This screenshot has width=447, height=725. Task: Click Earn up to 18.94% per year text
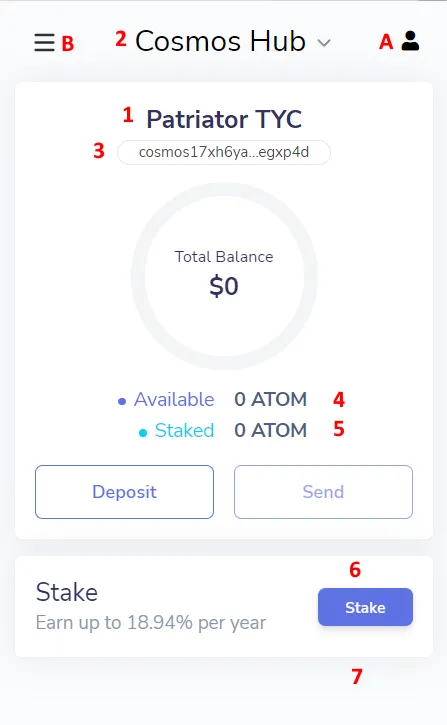click(x=151, y=623)
